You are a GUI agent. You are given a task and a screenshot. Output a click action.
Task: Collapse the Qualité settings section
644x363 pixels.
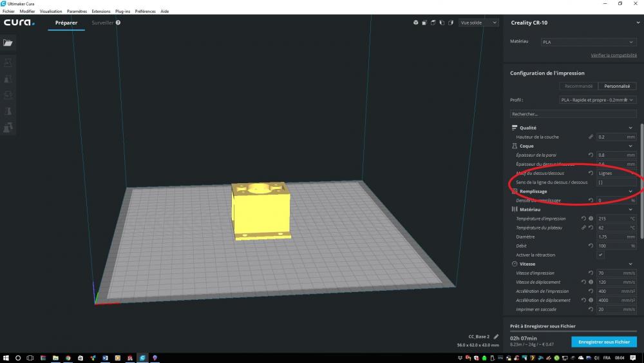tap(630, 128)
